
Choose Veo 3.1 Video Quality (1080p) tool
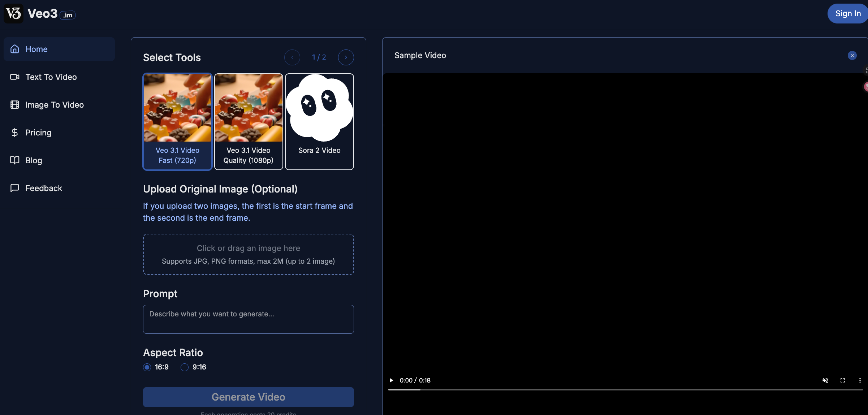[249, 121]
